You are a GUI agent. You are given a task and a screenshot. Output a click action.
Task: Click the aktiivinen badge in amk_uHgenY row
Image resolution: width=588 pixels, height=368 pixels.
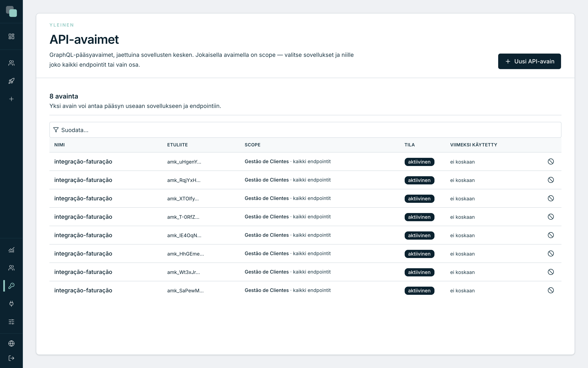coord(419,162)
